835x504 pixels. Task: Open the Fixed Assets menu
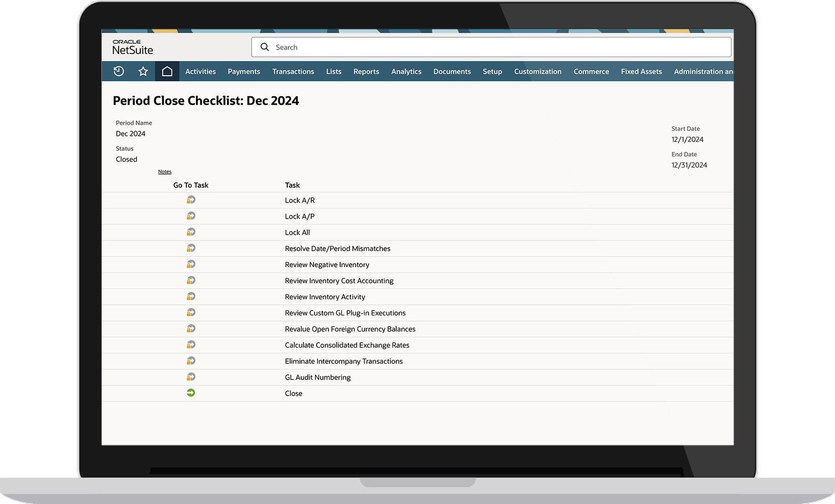(641, 71)
